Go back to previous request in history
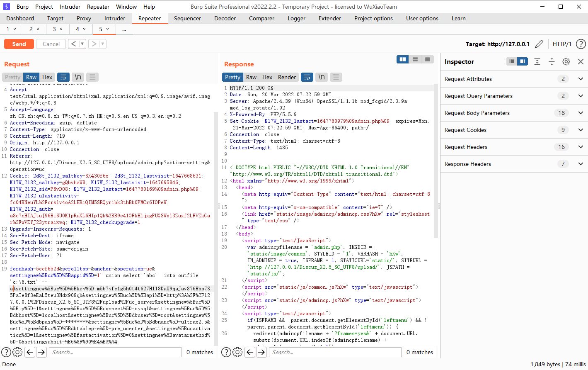 pos(73,44)
